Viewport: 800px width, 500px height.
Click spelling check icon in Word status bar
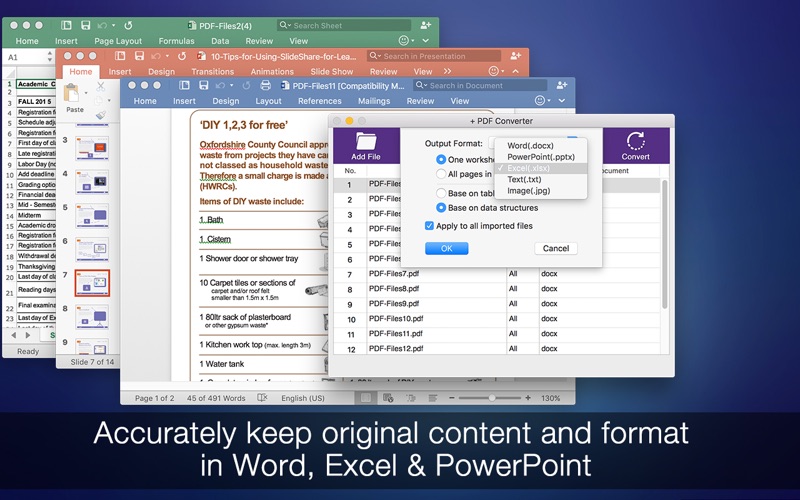point(262,397)
